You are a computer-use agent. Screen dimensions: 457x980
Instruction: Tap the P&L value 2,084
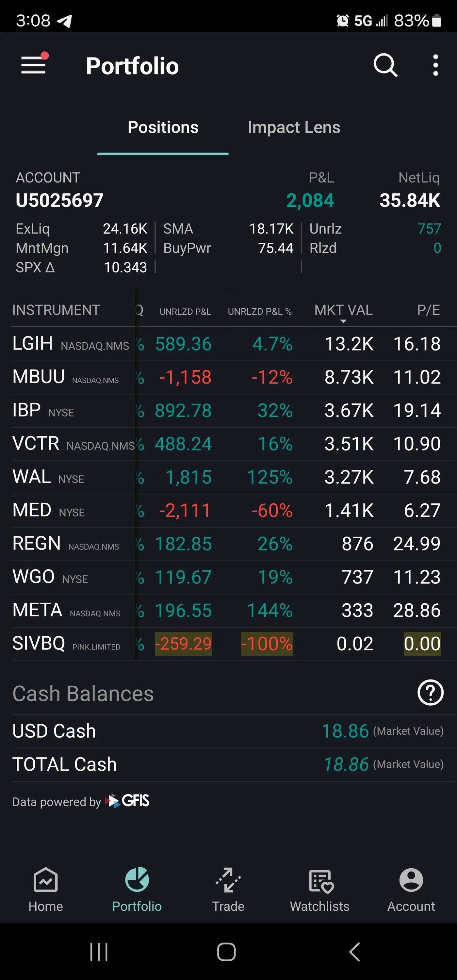click(310, 201)
